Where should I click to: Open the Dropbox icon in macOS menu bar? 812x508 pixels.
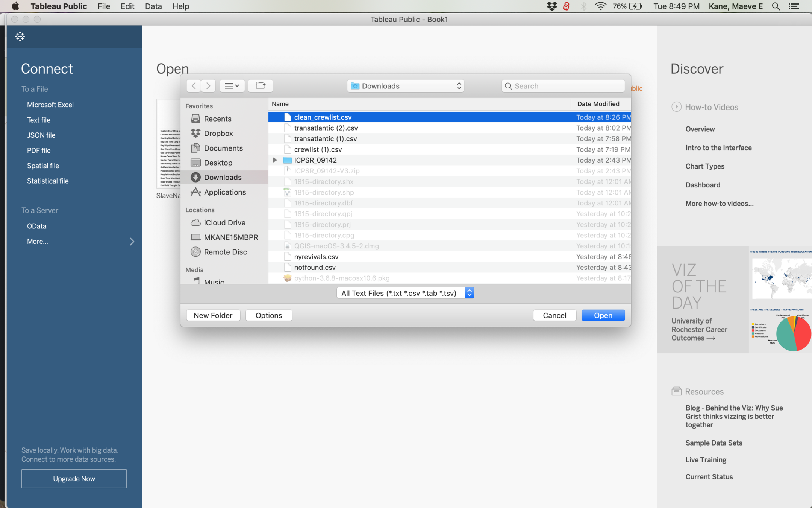pos(552,6)
